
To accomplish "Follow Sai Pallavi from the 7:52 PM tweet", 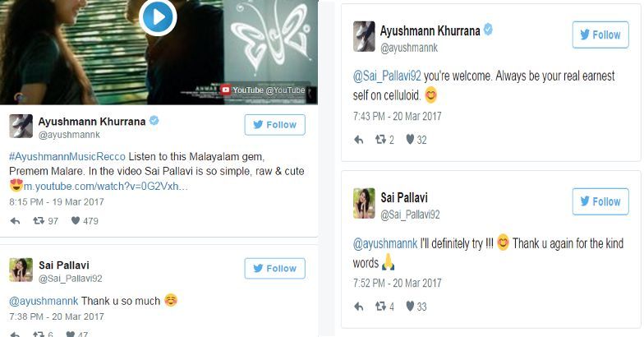I will point(600,201).
